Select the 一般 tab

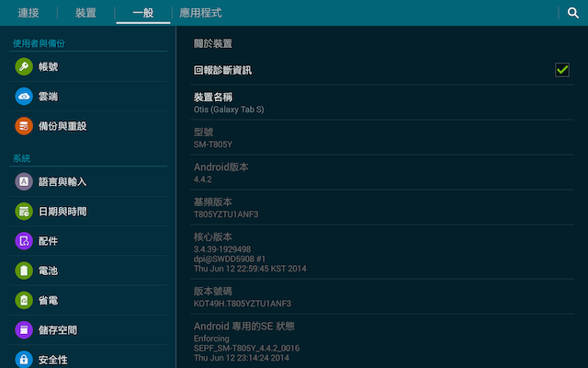[143, 13]
